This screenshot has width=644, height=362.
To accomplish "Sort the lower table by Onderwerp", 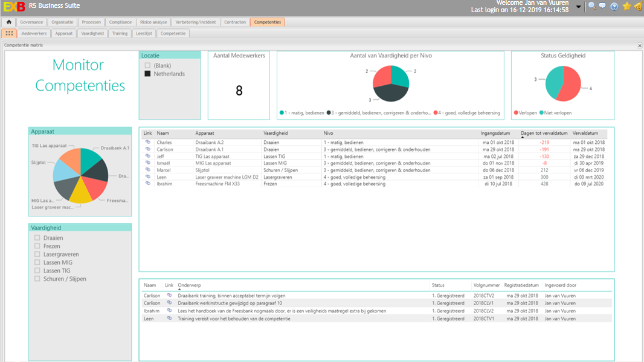I will point(189,285).
